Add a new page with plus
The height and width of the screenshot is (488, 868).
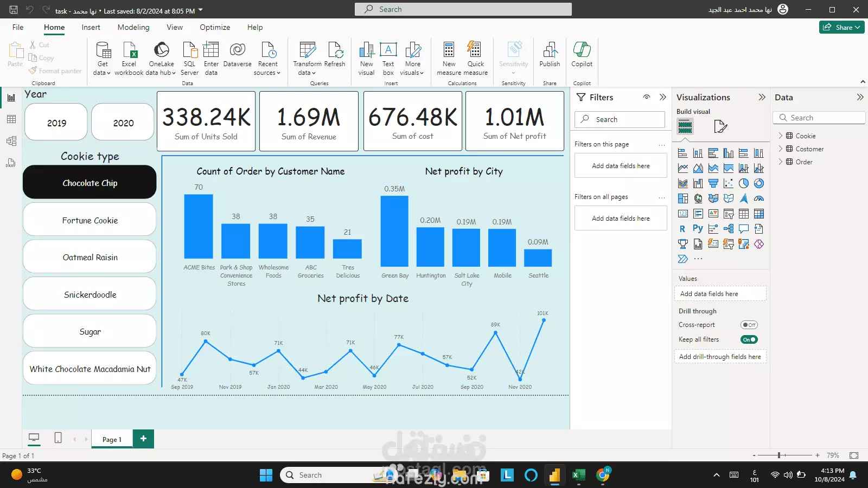coord(143,438)
